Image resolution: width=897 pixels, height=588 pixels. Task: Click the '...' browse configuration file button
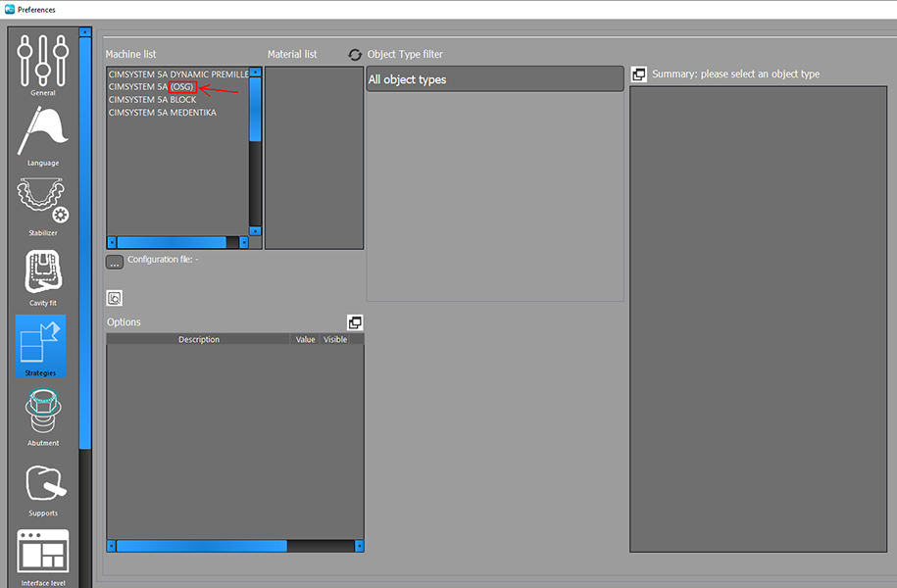(115, 263)
